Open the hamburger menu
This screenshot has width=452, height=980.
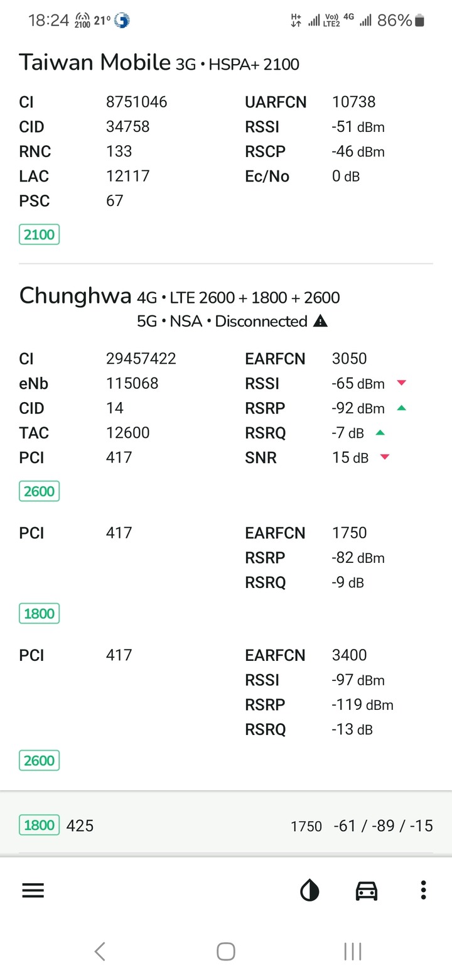click(x=33, y=890)
